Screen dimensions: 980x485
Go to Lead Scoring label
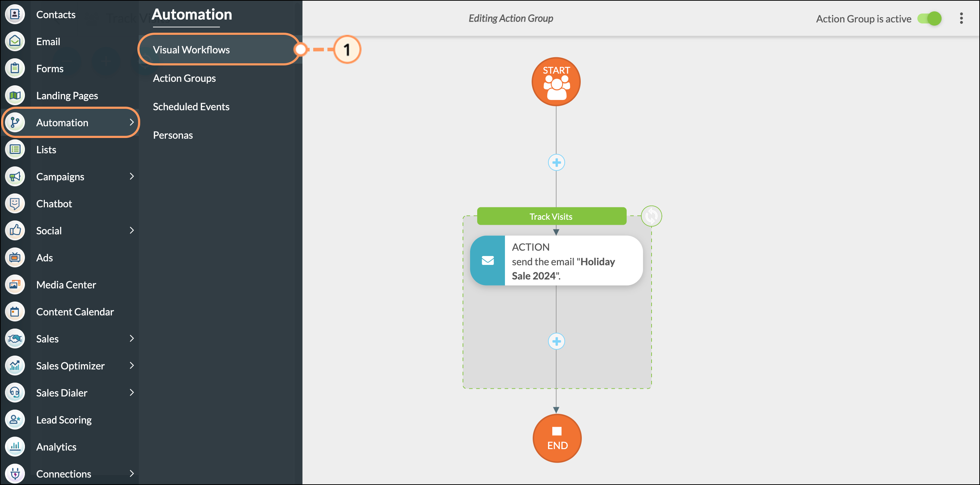64,420
